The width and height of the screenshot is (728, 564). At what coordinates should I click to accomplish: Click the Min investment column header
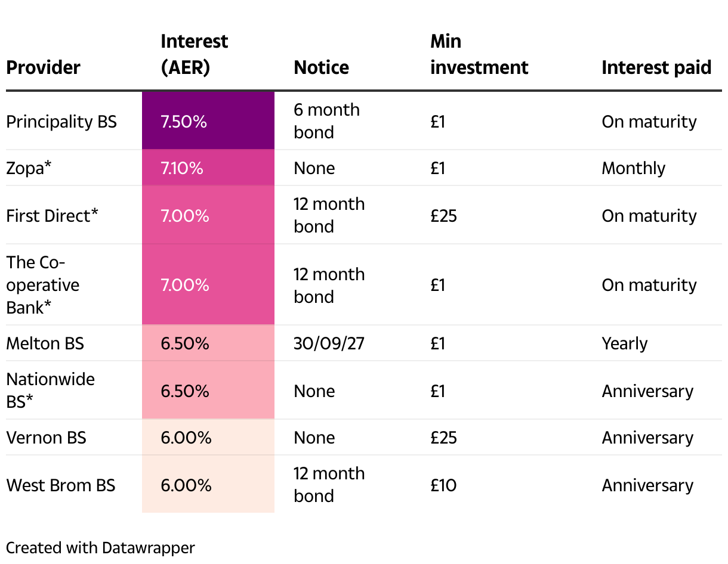tap(479, 54)
